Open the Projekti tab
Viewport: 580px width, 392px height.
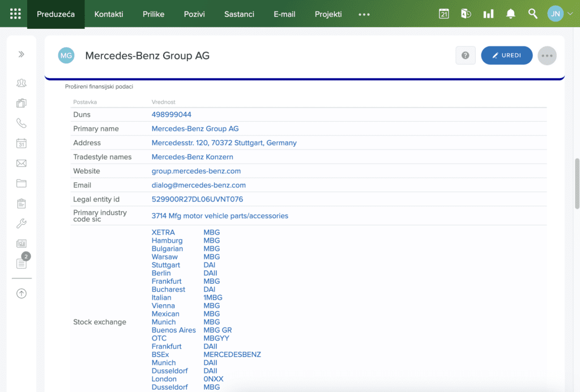[328, 14]
